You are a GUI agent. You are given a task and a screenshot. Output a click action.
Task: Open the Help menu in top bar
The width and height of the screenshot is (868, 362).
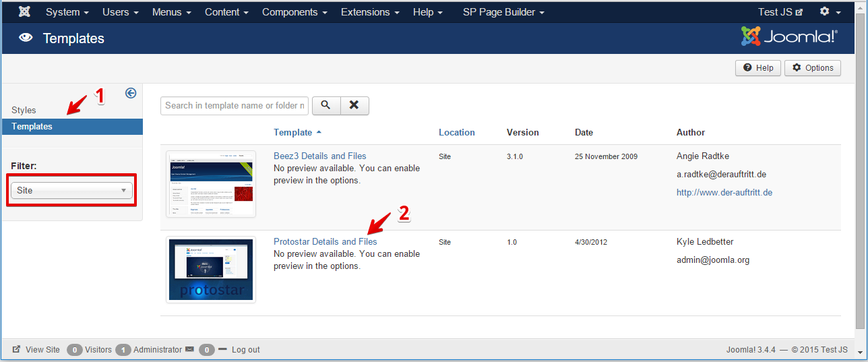click(428, 12)
